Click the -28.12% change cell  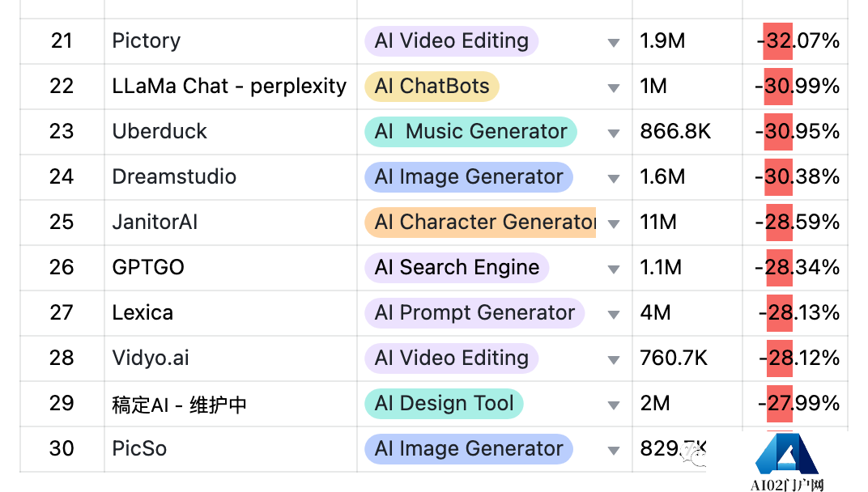[x=795, y=359]
